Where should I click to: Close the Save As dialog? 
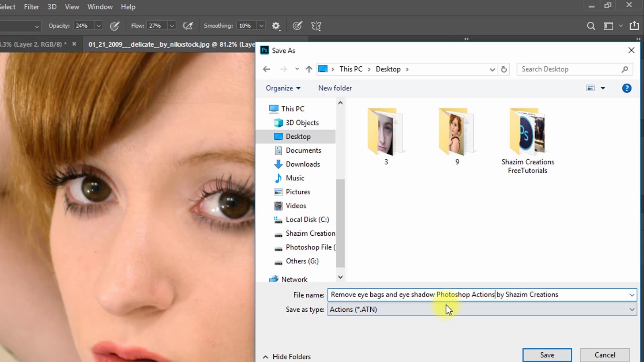[x=631, y=50]
